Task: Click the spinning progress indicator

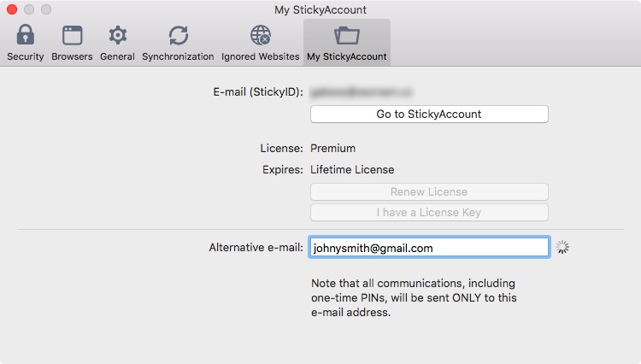Action: tap(562, 247)
